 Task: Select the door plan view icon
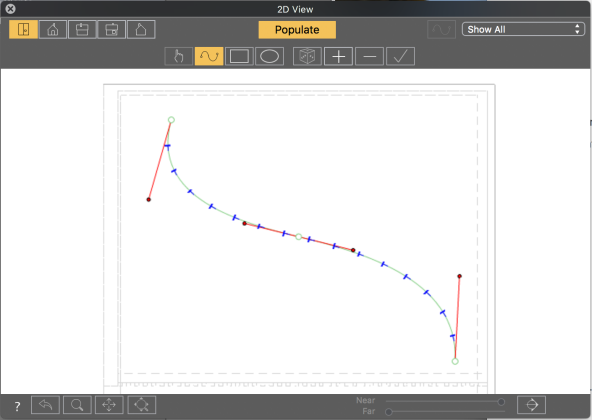click(23, 29)
